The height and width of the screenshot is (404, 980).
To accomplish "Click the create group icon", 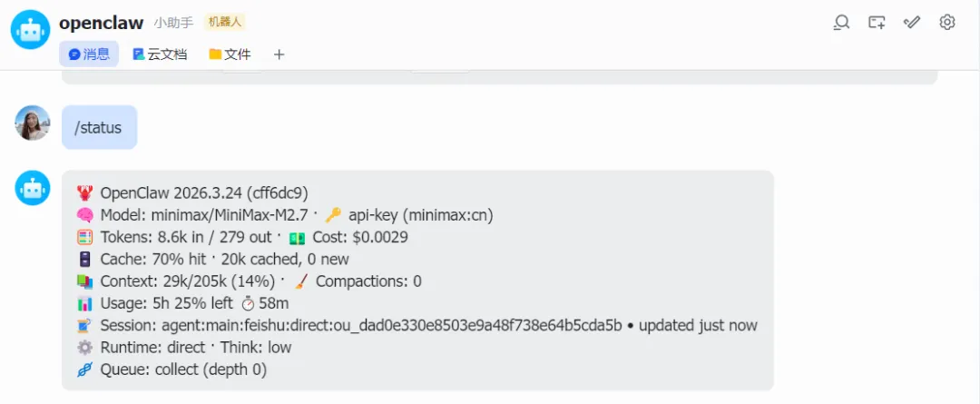I will click(877, 23).
